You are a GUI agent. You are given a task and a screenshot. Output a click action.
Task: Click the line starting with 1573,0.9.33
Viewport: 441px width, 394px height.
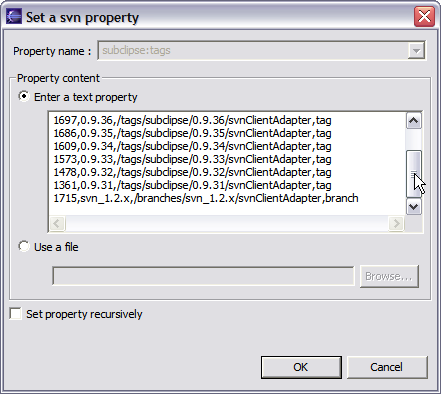(192, 159)
